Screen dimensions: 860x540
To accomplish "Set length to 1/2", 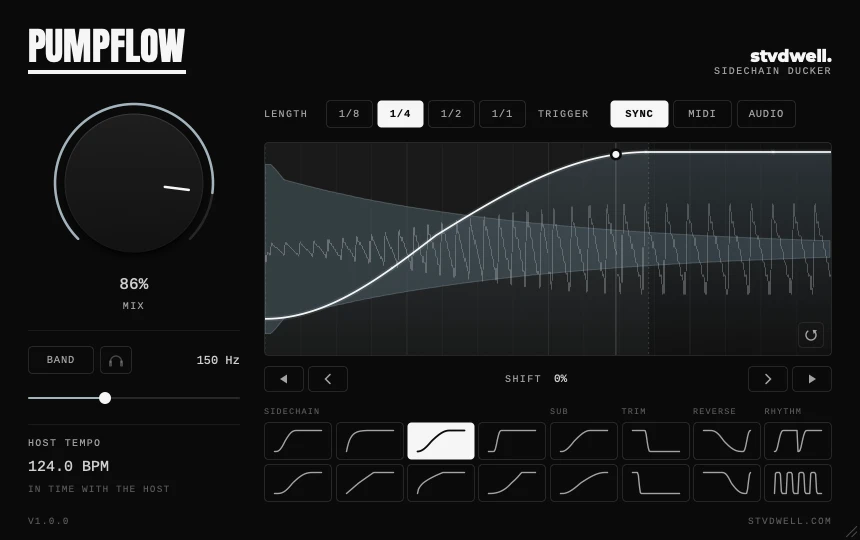I will tap(451, 114).
